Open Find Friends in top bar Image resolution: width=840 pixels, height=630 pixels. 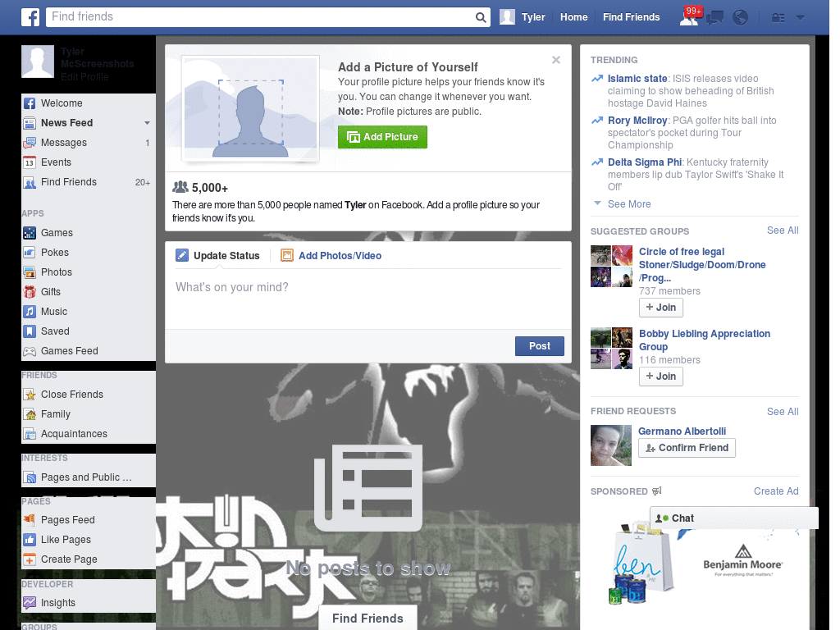[x=631, y=17]
